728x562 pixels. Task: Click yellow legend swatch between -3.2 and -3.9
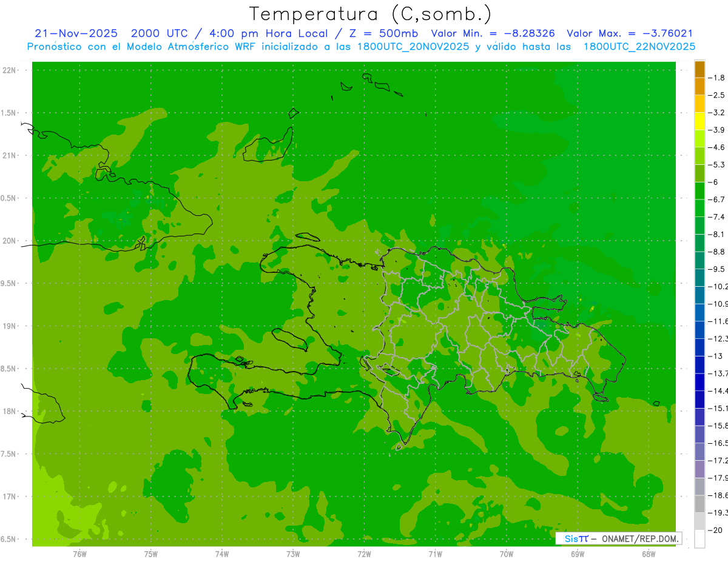pos(699,121)
